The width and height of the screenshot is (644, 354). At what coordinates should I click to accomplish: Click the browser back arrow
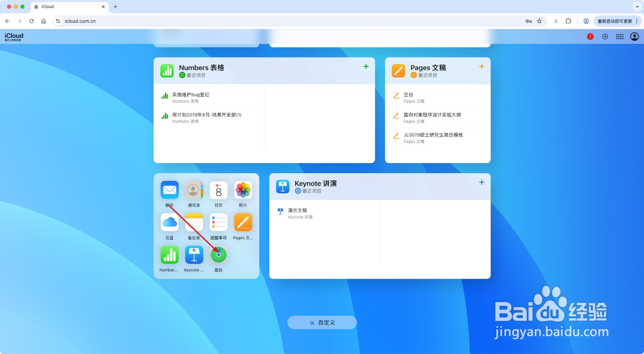(7, 21)
